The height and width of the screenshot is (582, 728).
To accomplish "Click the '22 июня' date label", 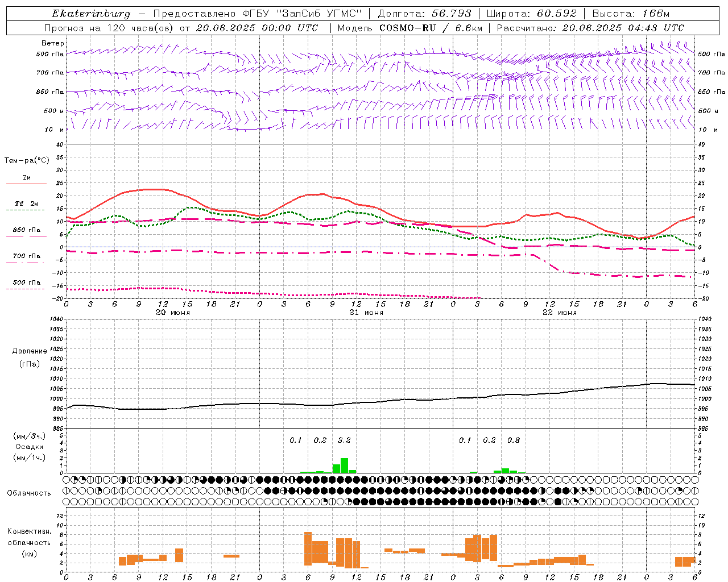I will tap(560, 313).
